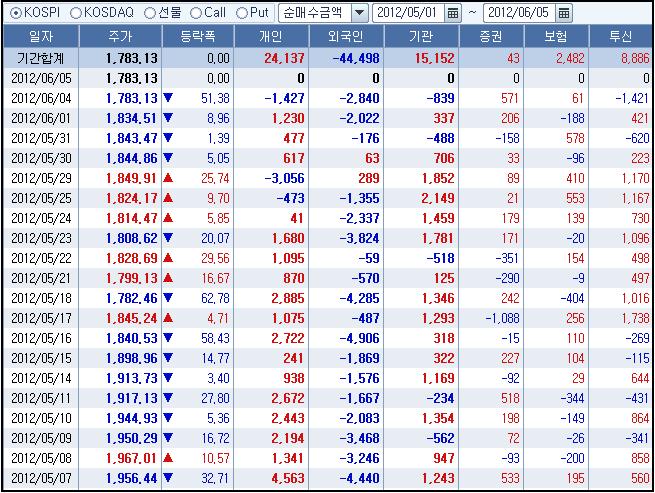Click period total 개인 value 24,137
Image resolution: width=655 pixels, height=493 pixels.
(284, 58)
